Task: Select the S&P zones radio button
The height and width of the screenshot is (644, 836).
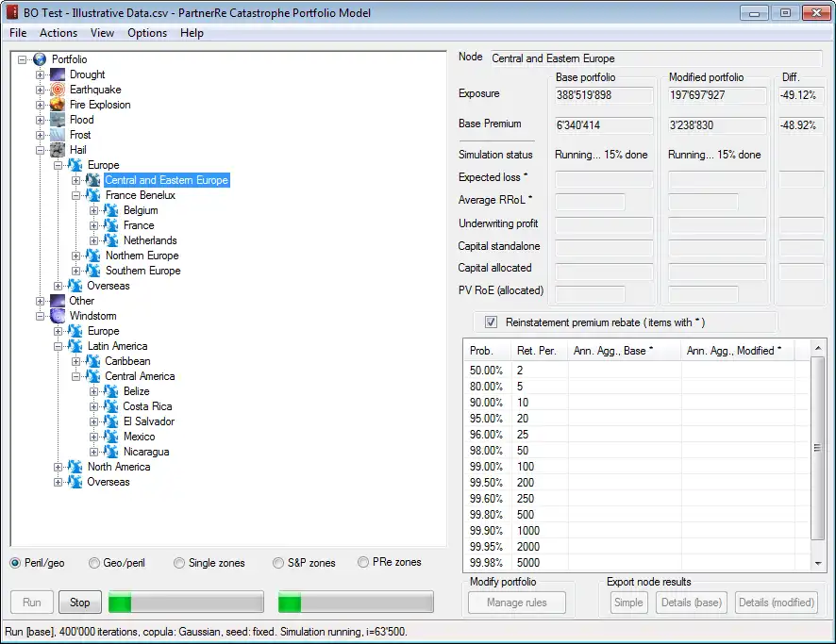Action: tap(277, 563)
